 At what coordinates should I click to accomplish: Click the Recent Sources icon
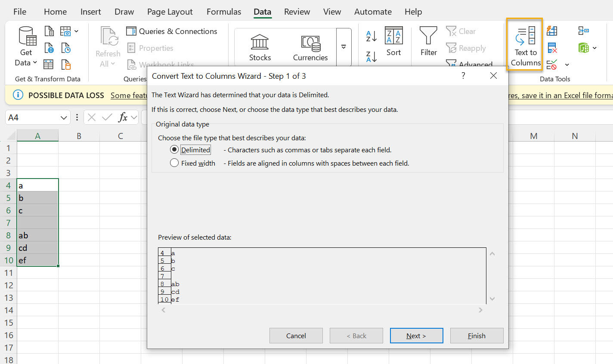tap(65, 48)
